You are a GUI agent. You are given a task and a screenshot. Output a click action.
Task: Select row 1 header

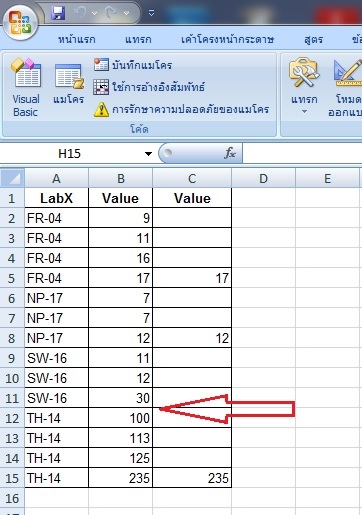(12, 198)
